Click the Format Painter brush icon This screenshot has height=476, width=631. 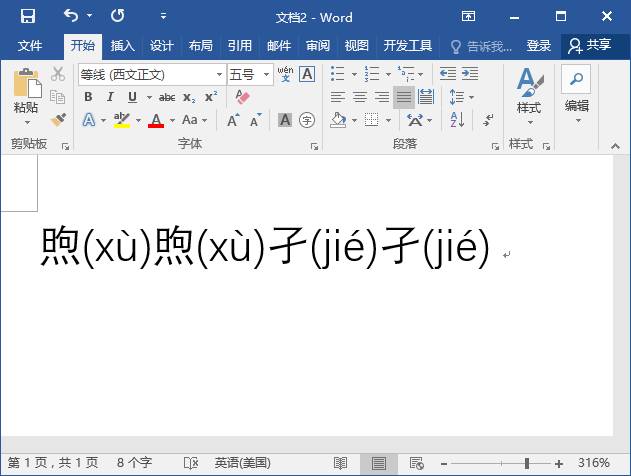pos(58,120)
